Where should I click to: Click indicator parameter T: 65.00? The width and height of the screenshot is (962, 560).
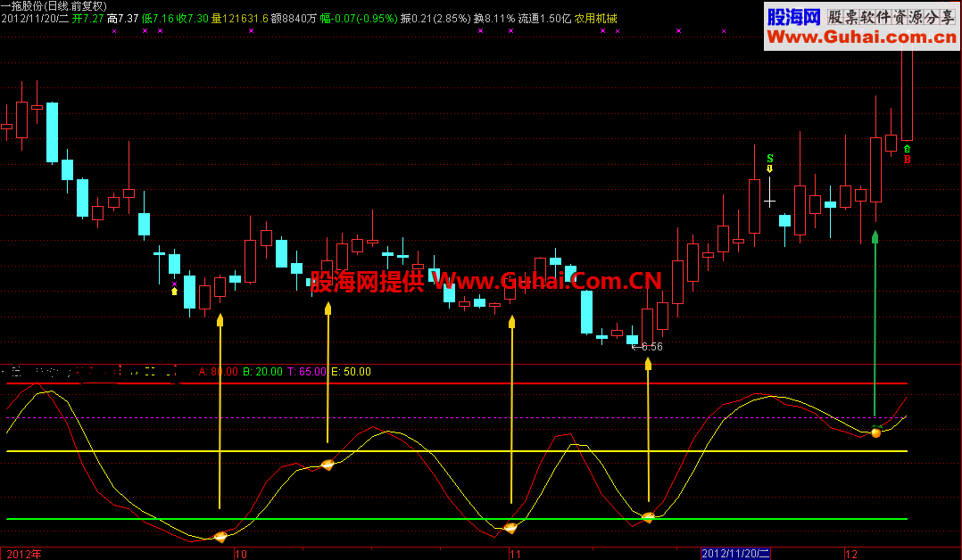tap(307, 372)
